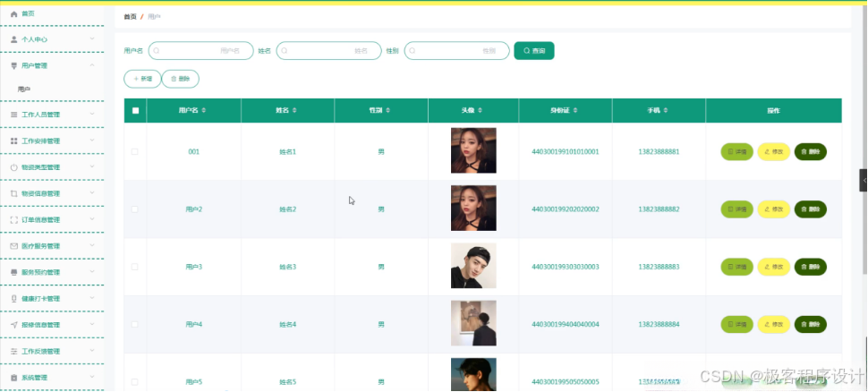
Task: Open the 系统管理 menu
Action: click(x=52, y=378)
